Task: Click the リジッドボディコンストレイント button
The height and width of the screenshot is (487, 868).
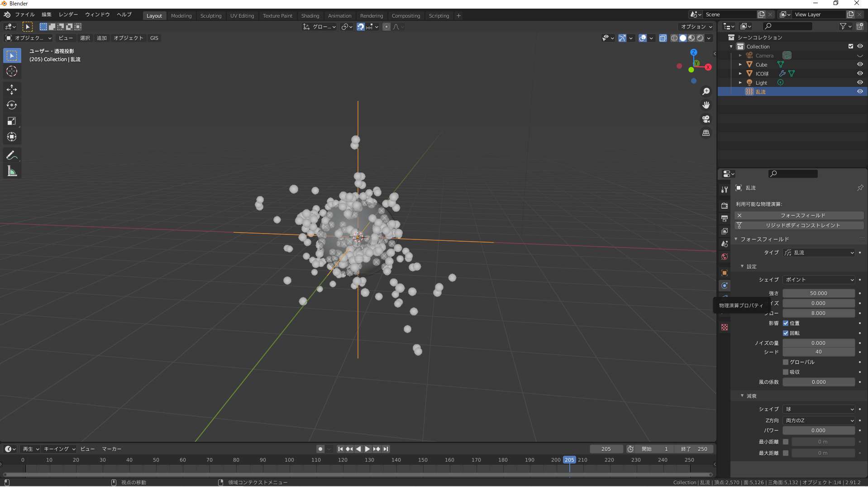Action: pos(802,225)
